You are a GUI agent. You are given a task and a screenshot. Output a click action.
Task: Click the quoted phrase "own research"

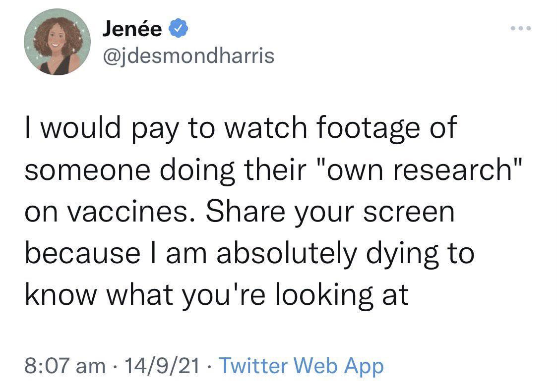pyautogui.click(x=418, y=170)
